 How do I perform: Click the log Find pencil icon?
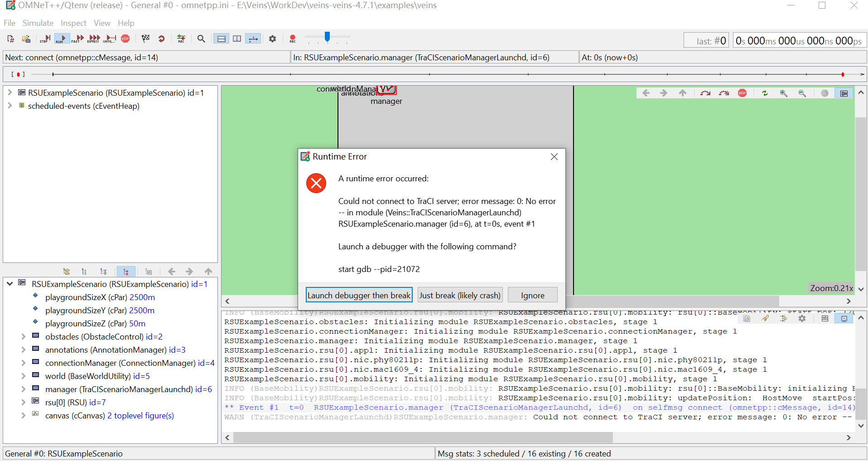pos(765,318)
